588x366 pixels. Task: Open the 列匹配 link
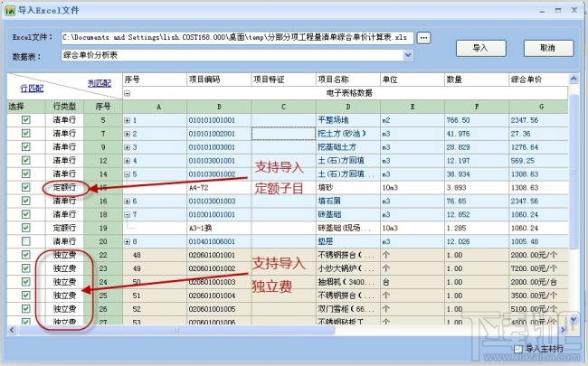coord(100,83)
